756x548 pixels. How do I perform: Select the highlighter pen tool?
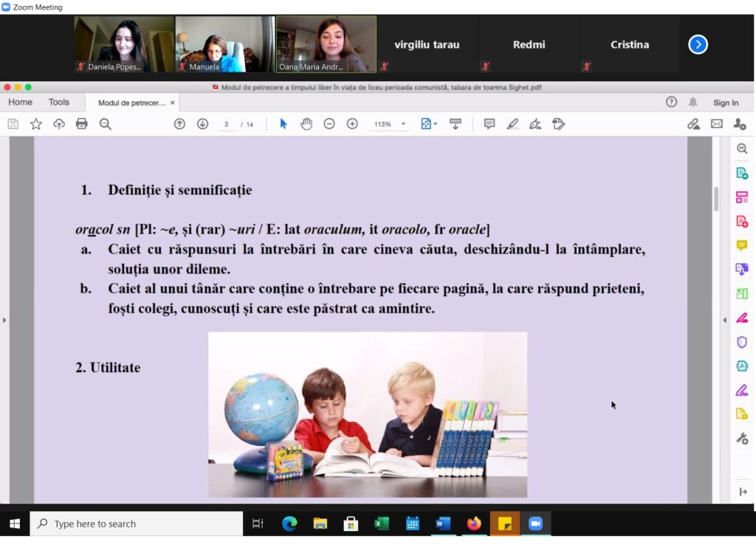[x=512, y=124]
